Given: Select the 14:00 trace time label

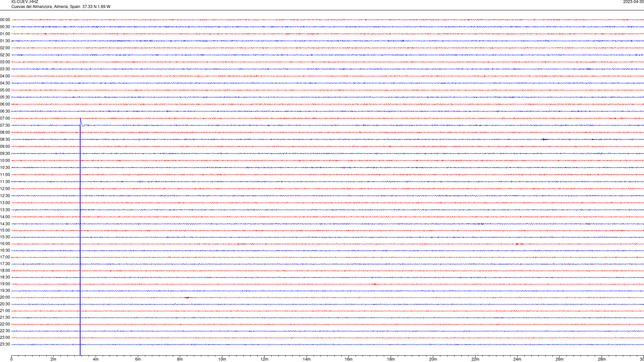Looking at the screenshot, I should [5, 217].
